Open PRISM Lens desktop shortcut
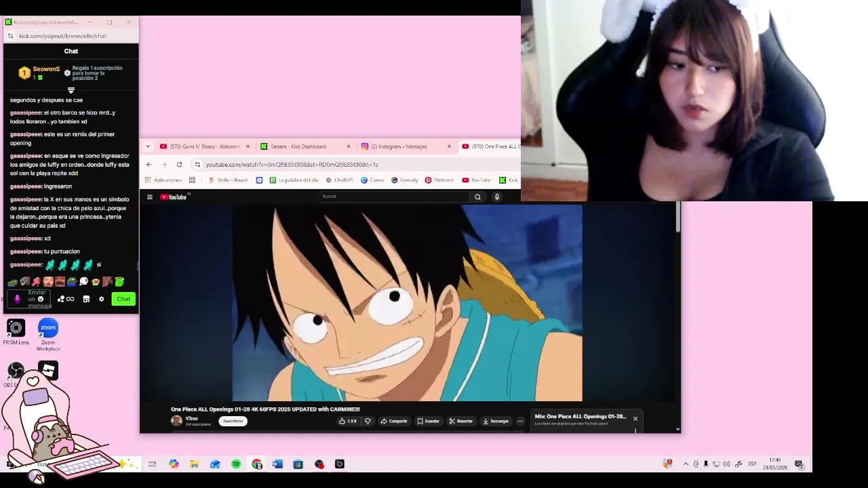This screenshot has width=868, height=488. (x=16, y=332)
